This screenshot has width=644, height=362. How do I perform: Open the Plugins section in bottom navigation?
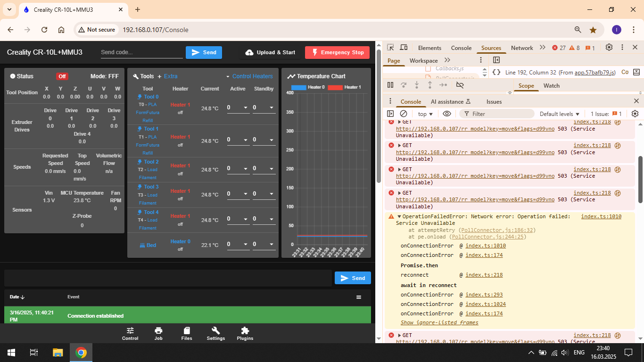[x=245, y=334]
